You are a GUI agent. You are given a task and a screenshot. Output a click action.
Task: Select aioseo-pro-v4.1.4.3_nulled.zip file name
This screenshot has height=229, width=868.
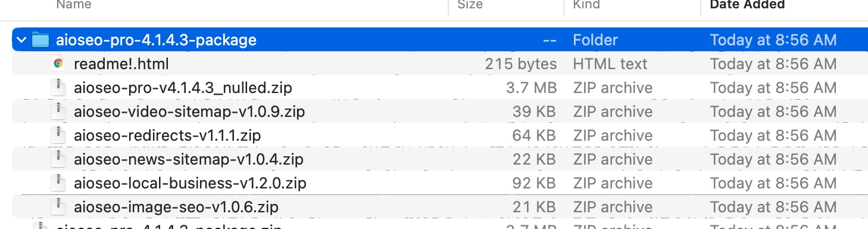point(183,88)
